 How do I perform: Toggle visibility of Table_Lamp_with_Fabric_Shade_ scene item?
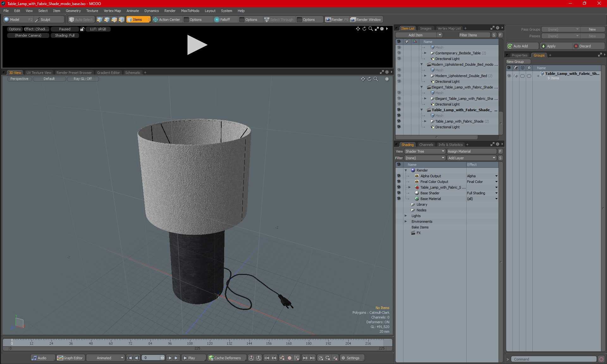(399, 110)
